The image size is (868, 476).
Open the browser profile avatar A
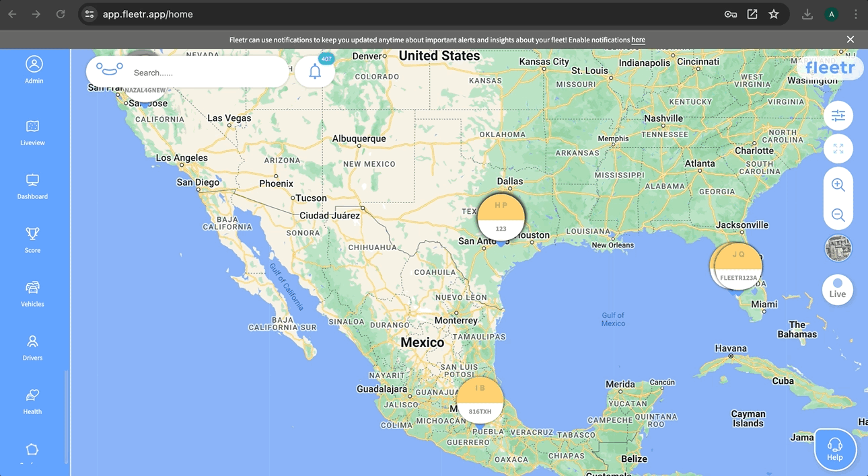(x=832, y=14)
